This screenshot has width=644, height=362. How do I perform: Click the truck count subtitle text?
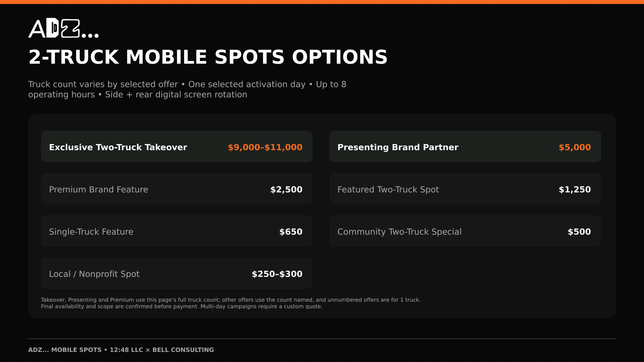[187, 89]
